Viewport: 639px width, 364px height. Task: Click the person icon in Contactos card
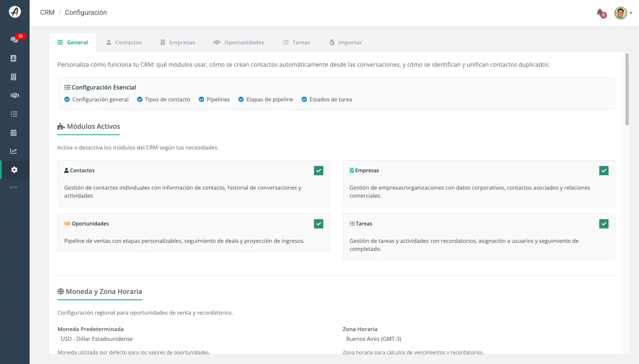[x=66, y=171]
